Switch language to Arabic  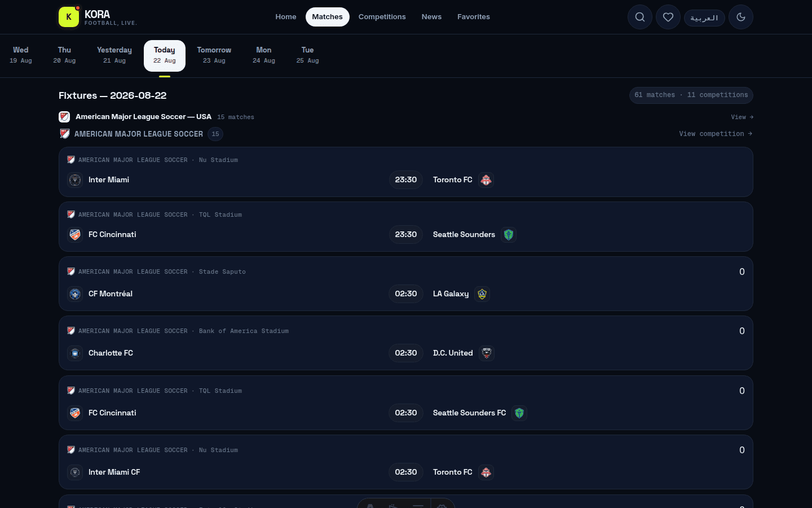pos(704,17)
